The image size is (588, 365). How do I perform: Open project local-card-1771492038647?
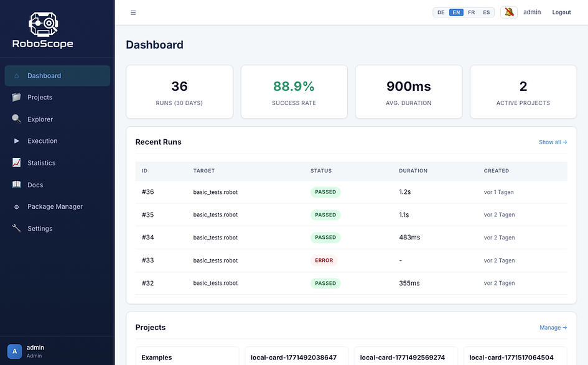297,356
